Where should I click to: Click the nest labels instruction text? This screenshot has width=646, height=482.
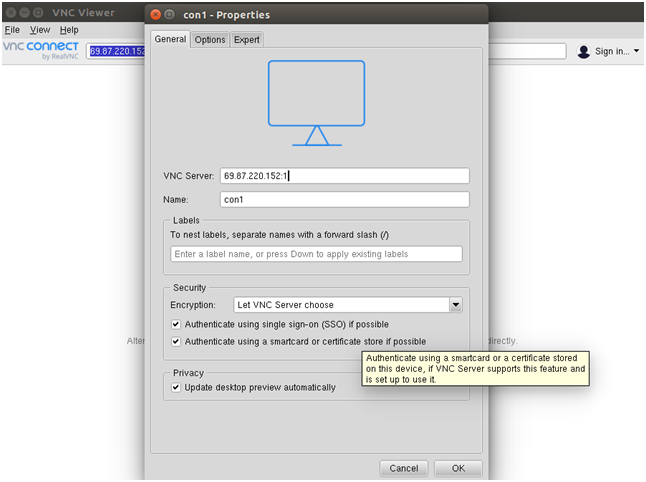click(279, 235)
